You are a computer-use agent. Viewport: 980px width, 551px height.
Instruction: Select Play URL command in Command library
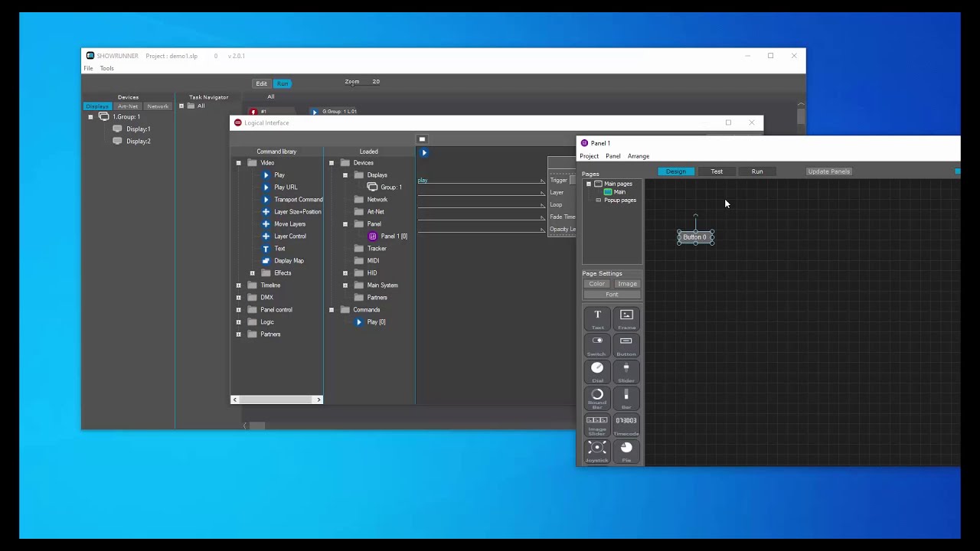pyautogui.click(x=279, y=187)
